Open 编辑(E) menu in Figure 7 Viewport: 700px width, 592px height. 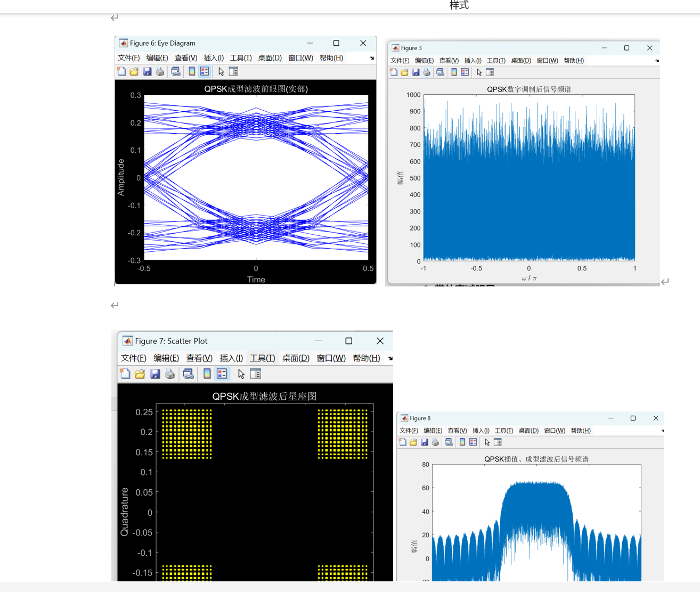click(166, 358)
